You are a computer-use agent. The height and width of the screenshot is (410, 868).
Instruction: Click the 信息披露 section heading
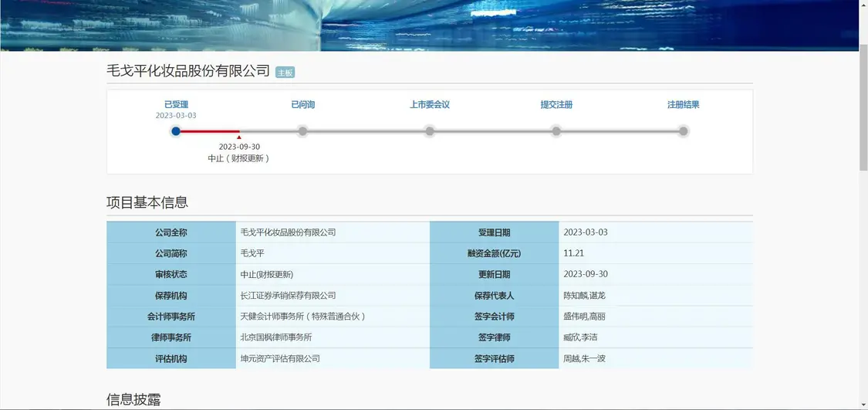(134, 400)
